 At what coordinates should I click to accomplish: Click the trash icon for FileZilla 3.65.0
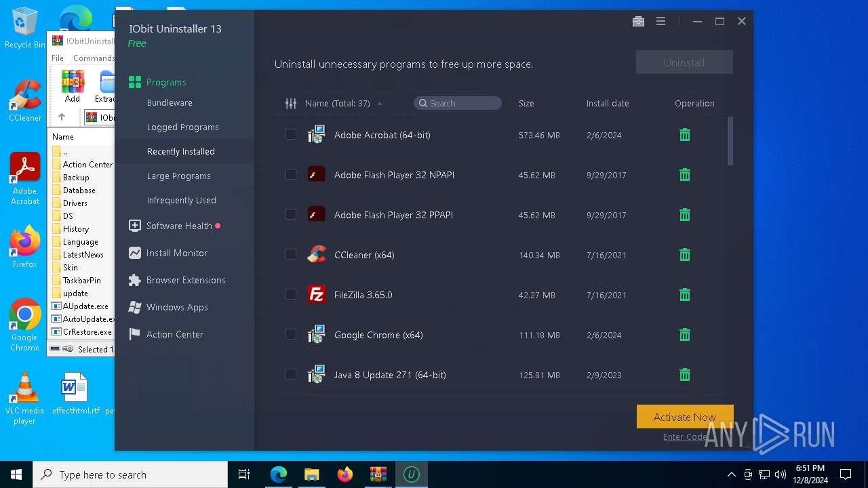(685, 295)
